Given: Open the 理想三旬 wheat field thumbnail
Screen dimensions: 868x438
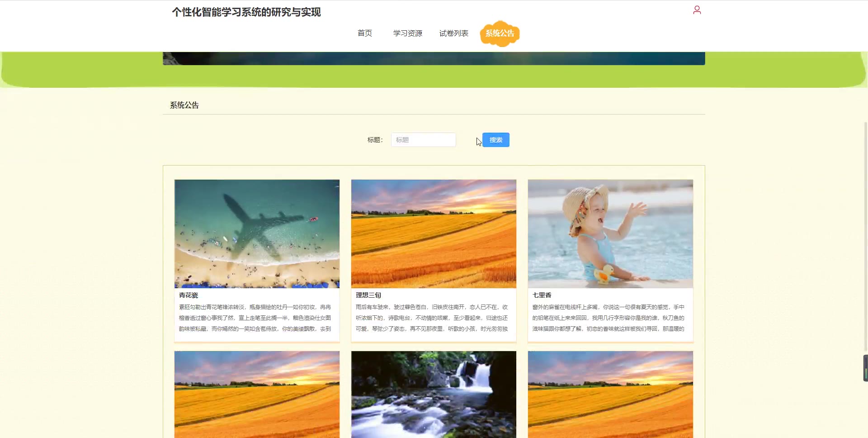Looking at the screenshot, I should pos(434,233).
